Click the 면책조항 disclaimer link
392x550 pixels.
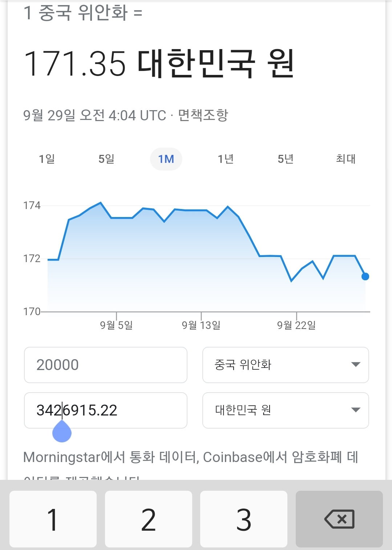[x=203, y=115]
